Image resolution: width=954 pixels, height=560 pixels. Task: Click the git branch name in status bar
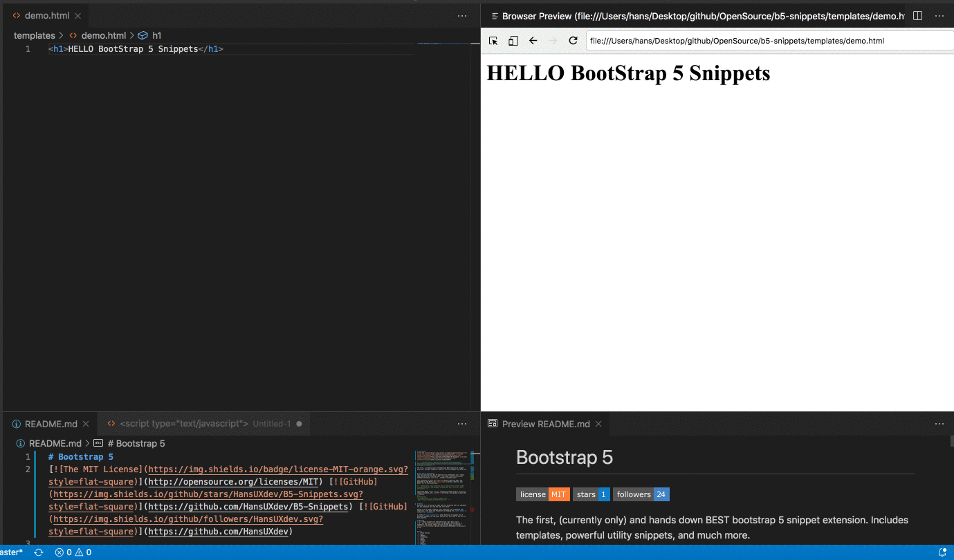click(12, 552)
